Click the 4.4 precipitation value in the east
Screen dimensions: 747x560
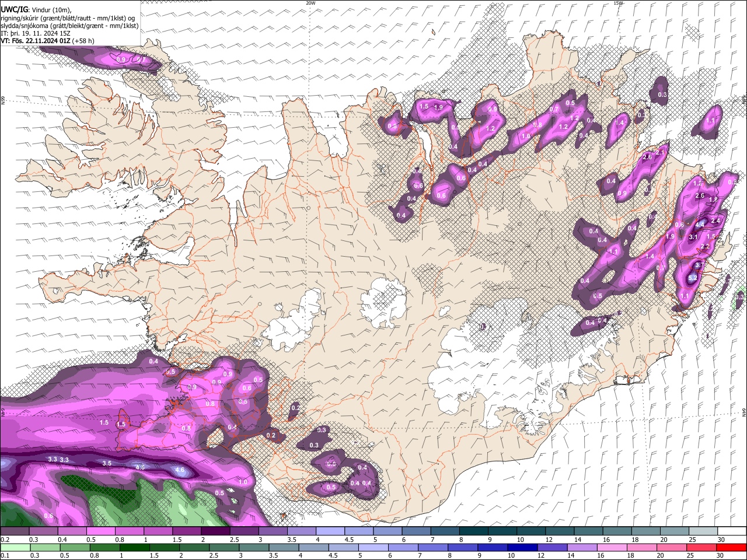coord(701,224)
